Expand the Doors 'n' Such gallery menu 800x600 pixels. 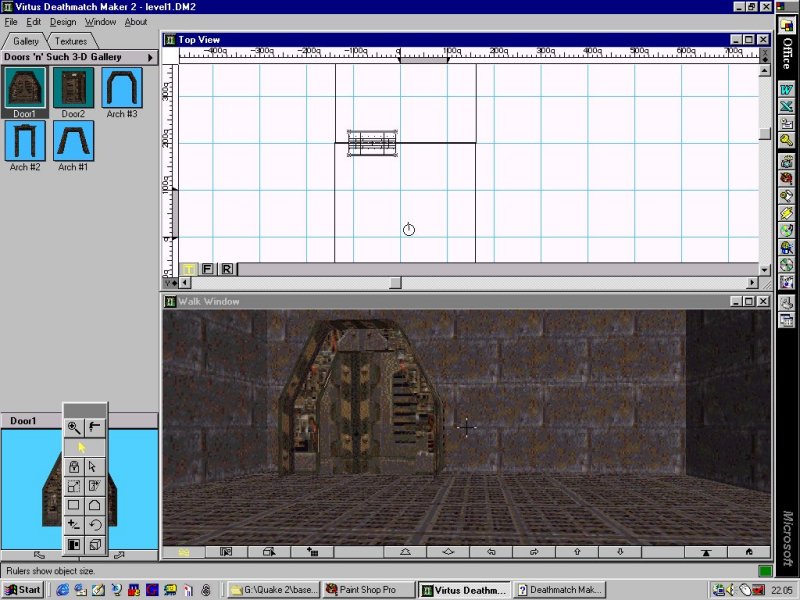(x=150, y=58)
